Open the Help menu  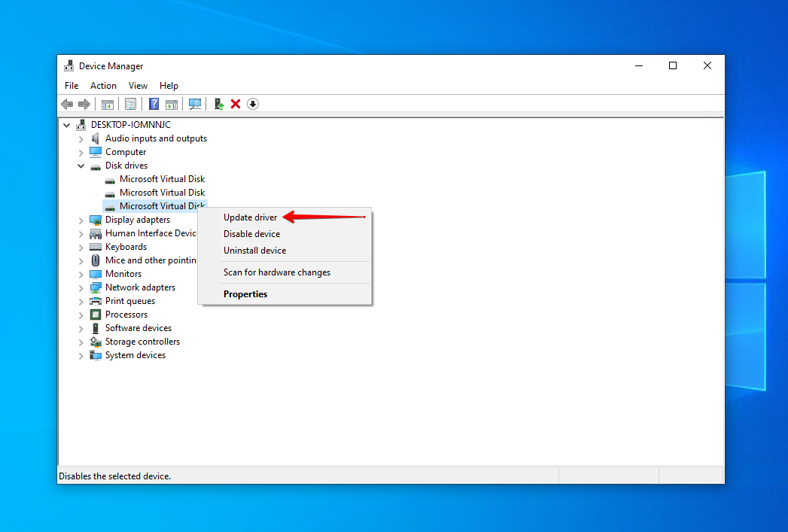169,85
